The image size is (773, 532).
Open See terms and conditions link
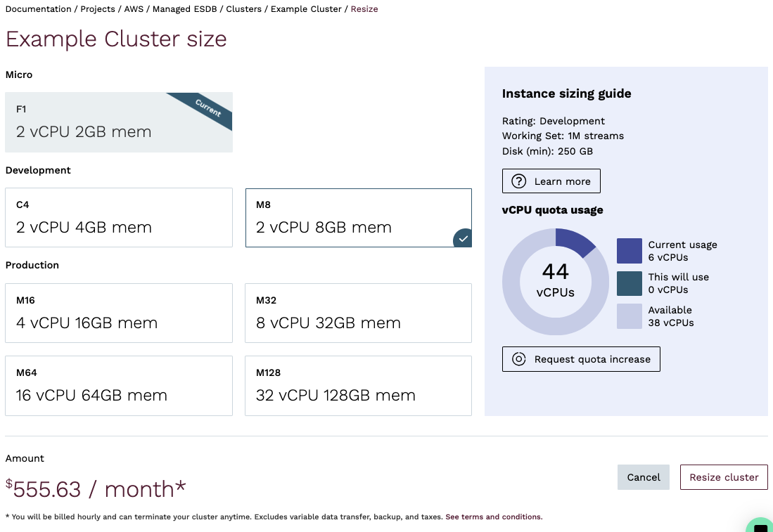(x=493, y=517)
